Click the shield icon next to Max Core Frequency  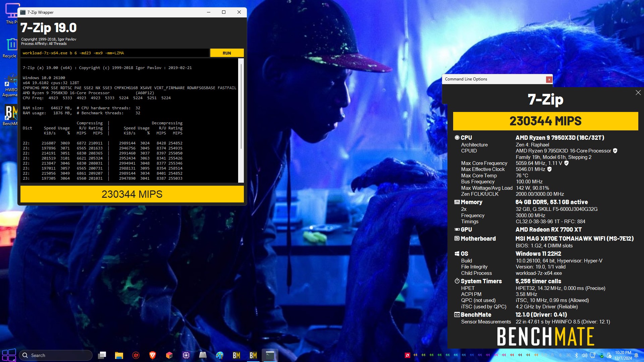click(x=567, y=163)
